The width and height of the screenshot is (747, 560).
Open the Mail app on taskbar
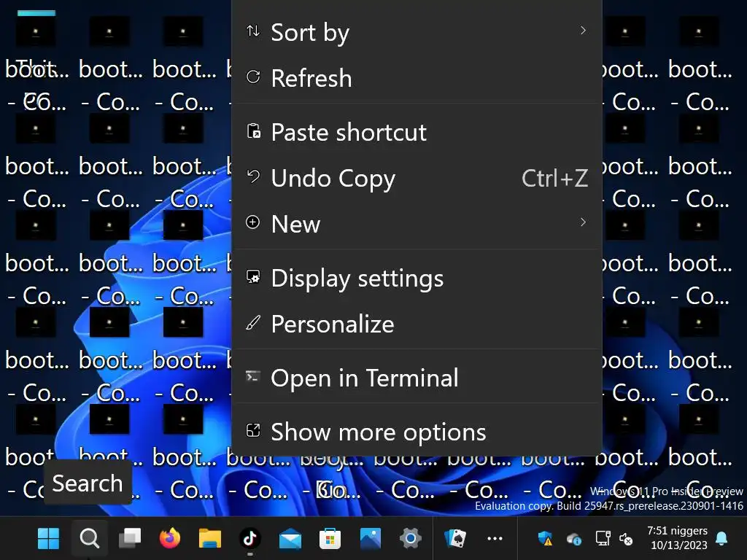[x=290, y=539]
